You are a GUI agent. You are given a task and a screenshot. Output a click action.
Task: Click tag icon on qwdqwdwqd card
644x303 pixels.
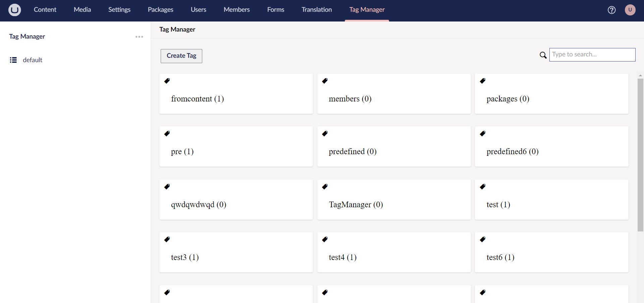167,186
